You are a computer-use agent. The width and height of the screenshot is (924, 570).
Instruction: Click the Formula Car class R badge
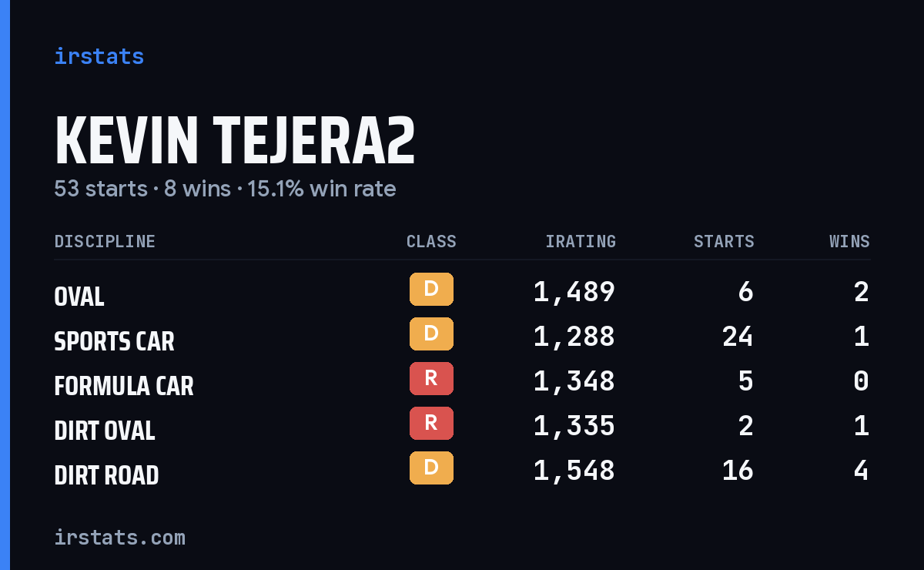431,379
